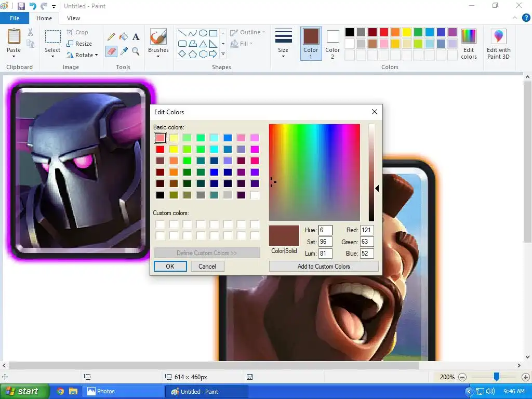Select the Text tool
This screenshot has height=399, width=532.
136,37
